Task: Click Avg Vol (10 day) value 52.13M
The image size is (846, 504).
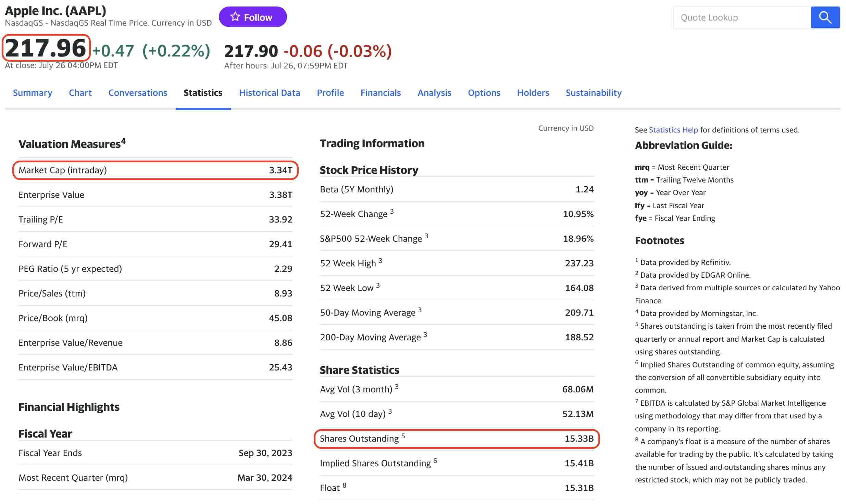Action: pos(578,414)
